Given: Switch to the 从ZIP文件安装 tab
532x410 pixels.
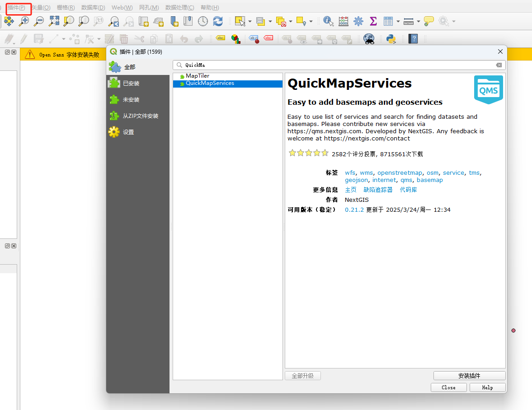Looking at the screenshot, I should pos(140,116).
